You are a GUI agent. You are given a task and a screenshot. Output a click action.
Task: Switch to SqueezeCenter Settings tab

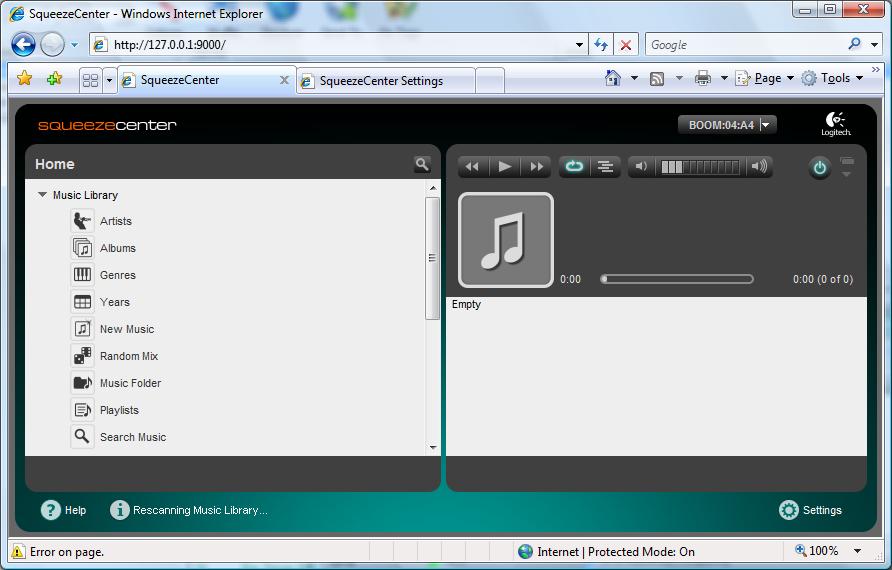point(381,81)
